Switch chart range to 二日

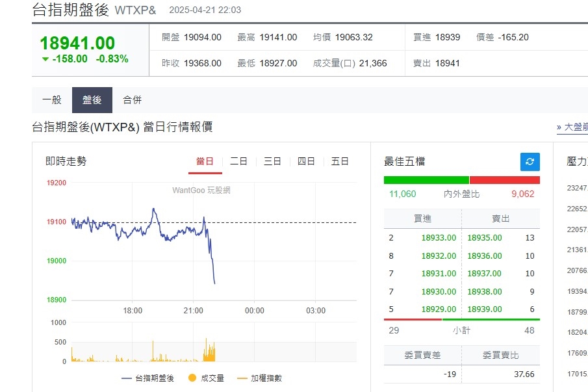[238, 161]
